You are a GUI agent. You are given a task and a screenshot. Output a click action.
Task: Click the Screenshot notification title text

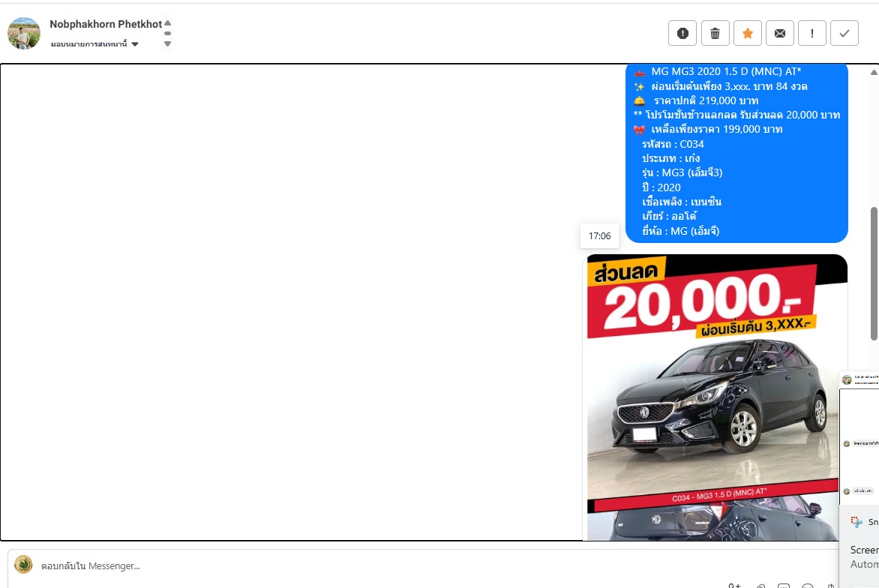(865, 550)
